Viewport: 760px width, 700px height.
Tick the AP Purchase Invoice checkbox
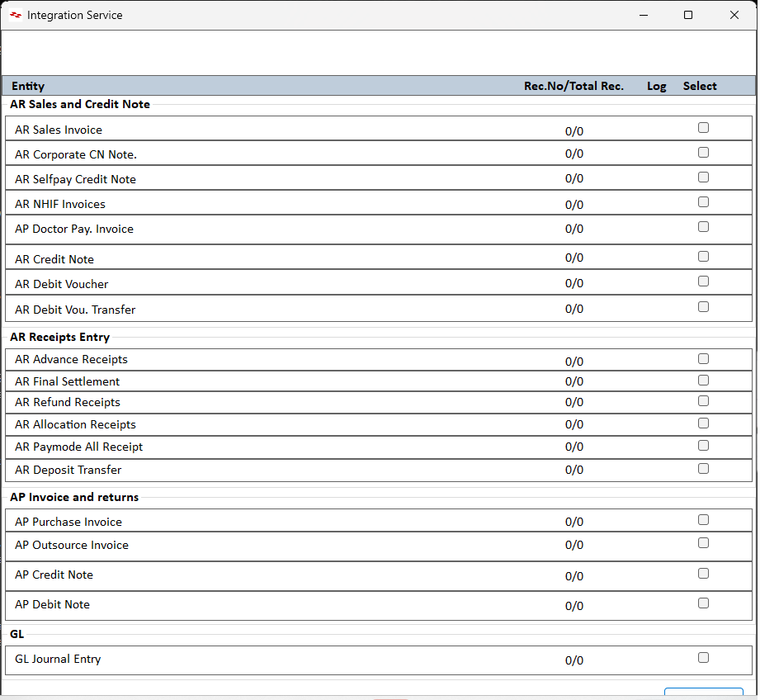pos(703,520)
